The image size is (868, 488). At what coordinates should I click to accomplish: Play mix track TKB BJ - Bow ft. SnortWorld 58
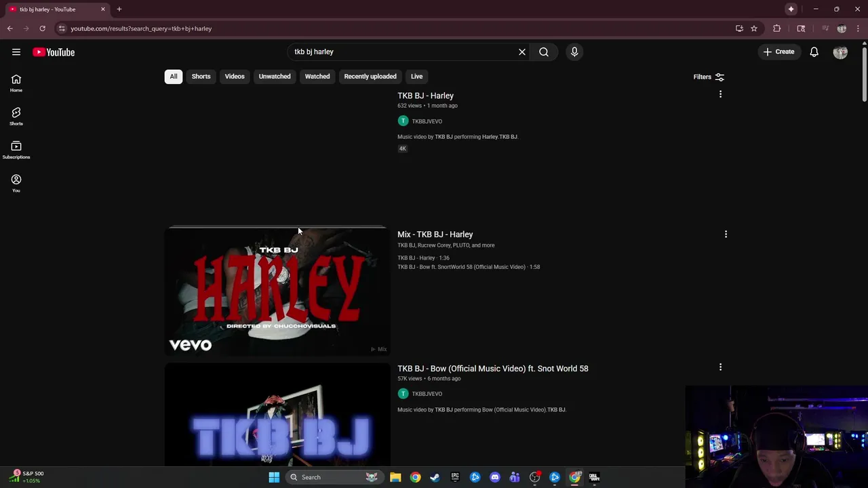pyautogui.click(x=468, y=267)
